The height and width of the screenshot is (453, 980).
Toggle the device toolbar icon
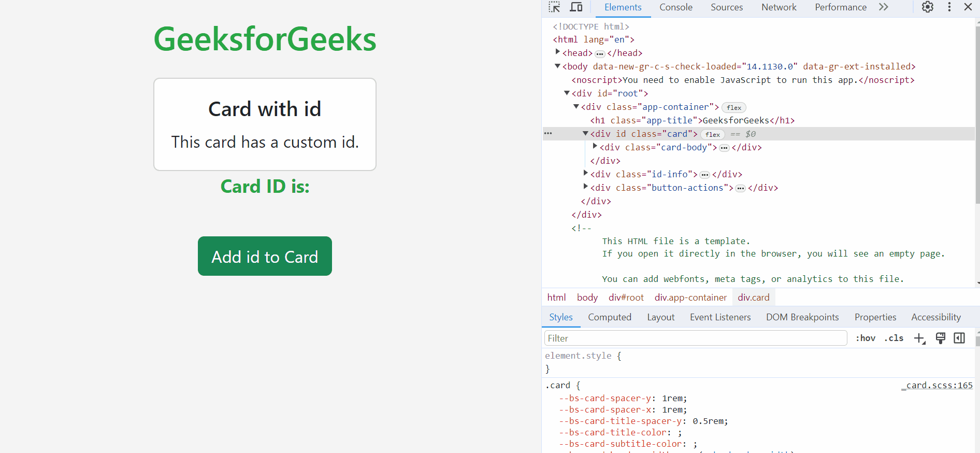click(x=576, y=7)
